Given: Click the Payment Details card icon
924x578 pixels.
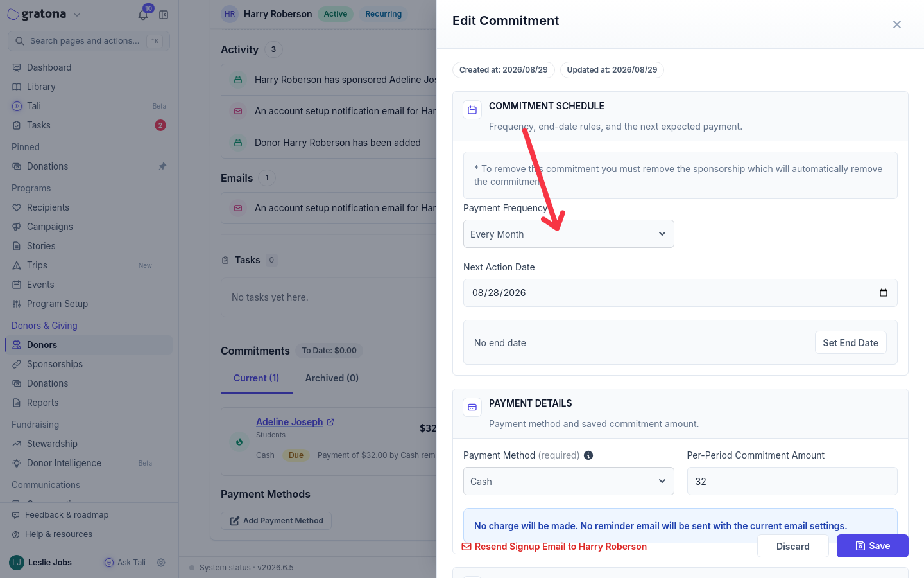Looking at the screenshot, I should pos(472,407).
